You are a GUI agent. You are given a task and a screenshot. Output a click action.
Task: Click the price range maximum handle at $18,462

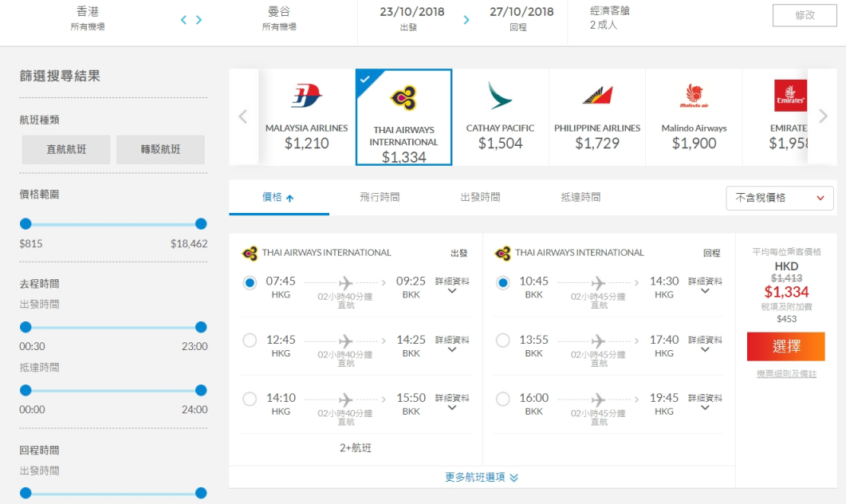pos(201,224)
